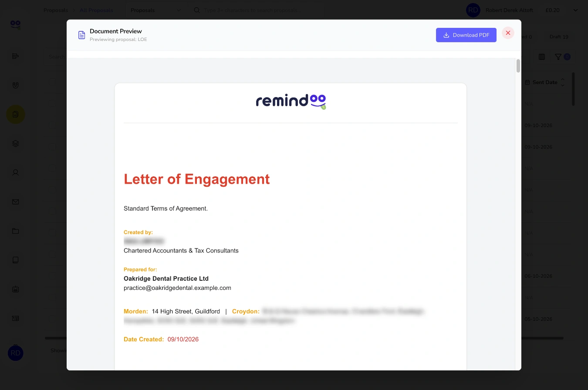Click the magnifier icon in the top search bar

pos(197,10)
